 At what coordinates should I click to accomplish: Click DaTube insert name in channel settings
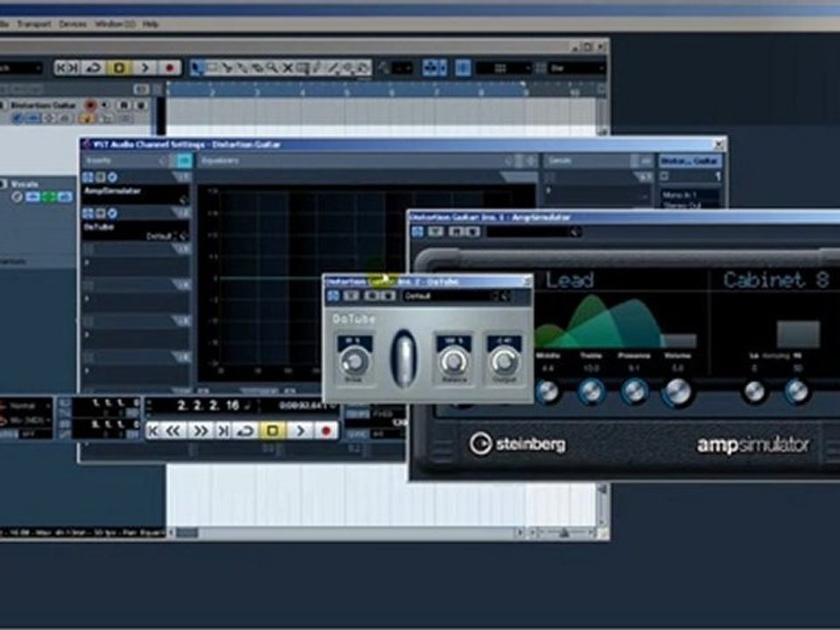[x=99, y=227]
